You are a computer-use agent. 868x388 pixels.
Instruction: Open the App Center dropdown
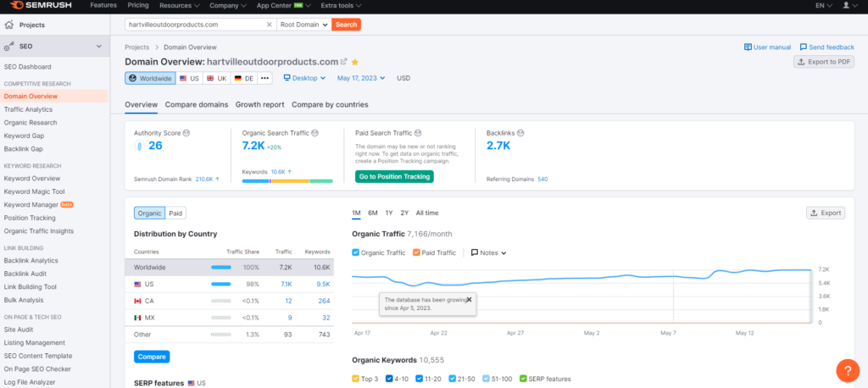click(x=284, y=6)
